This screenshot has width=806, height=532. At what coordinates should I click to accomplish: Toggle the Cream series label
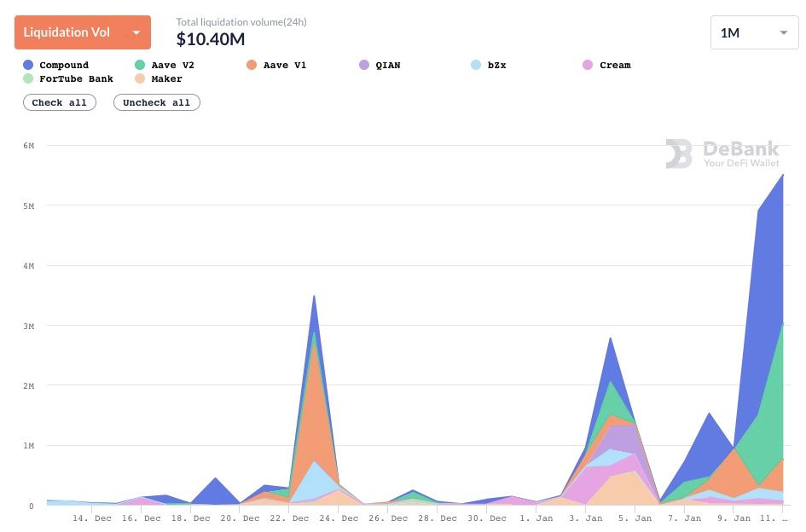click(x=615, y=66)
